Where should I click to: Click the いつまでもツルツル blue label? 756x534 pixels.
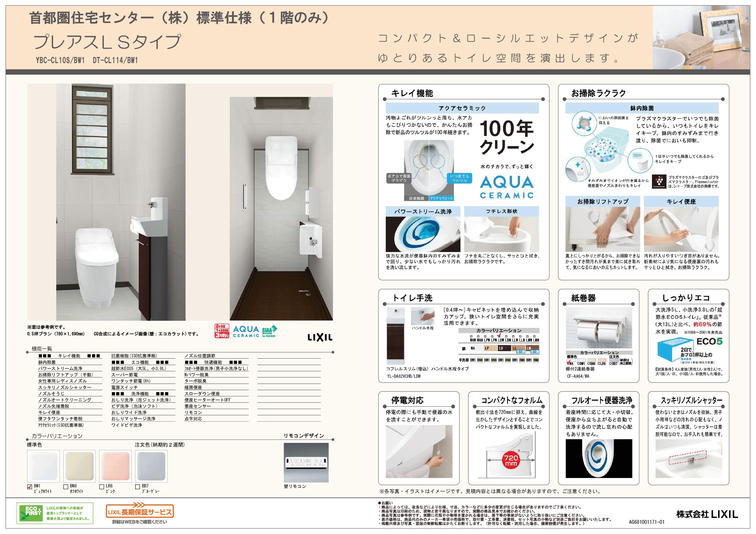coord(459,178)
